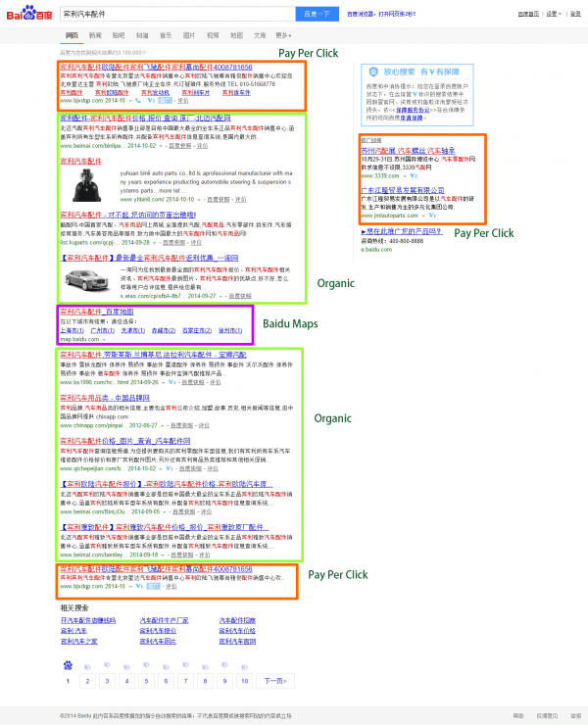
Task: Open the silver Bentley car thumbnail
Action: point(86,279)
